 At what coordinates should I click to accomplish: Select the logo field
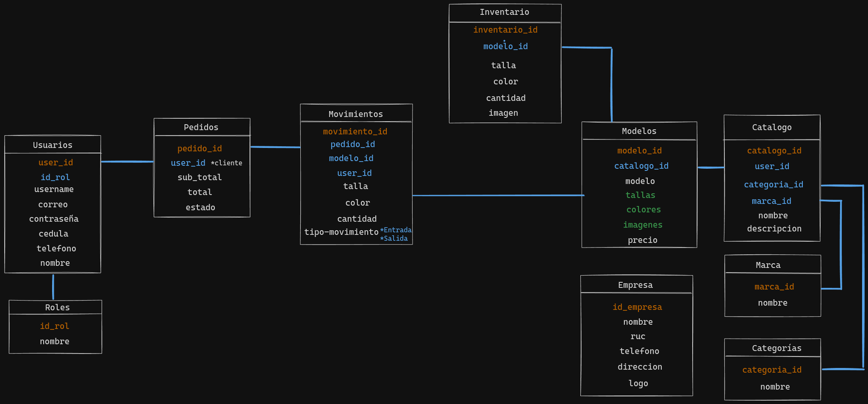638,383
